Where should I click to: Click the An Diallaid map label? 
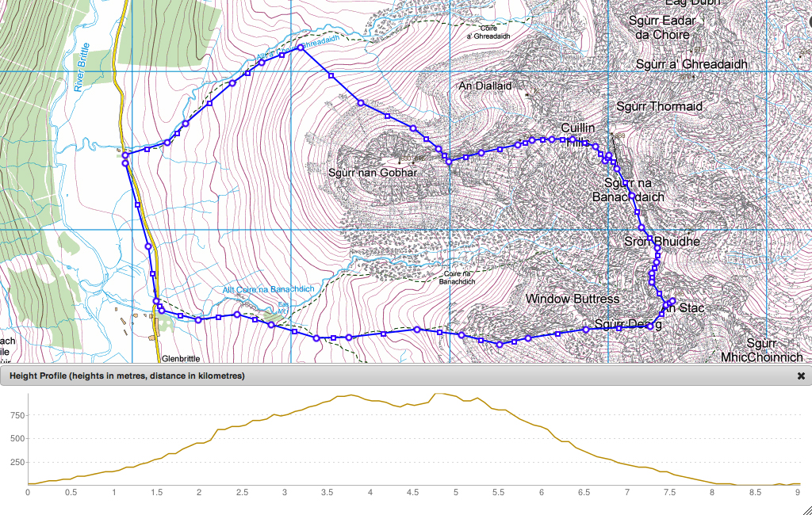tap(485, 86)
